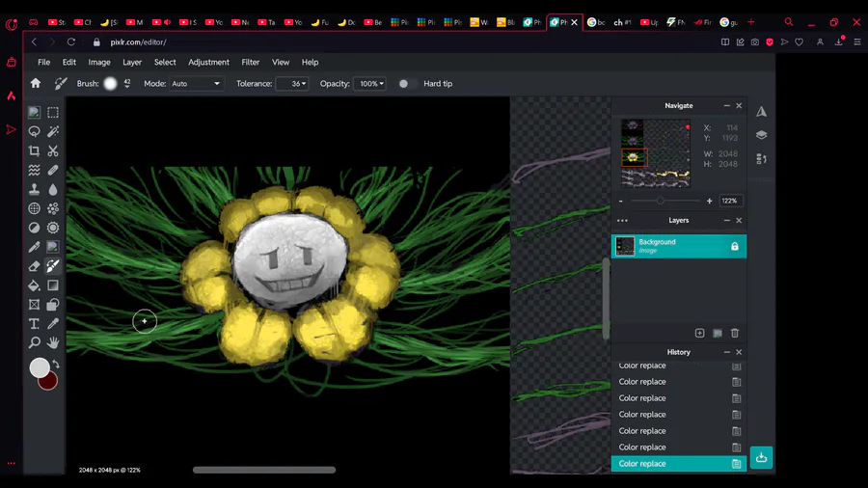The image size is (868, 488).
Task: Open the Layers panel options dots
Action: pyautogui.click(x=622, y=220)
